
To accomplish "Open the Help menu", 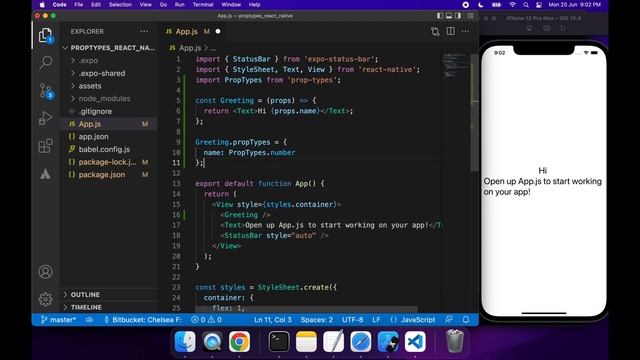I will click(254, 4).
